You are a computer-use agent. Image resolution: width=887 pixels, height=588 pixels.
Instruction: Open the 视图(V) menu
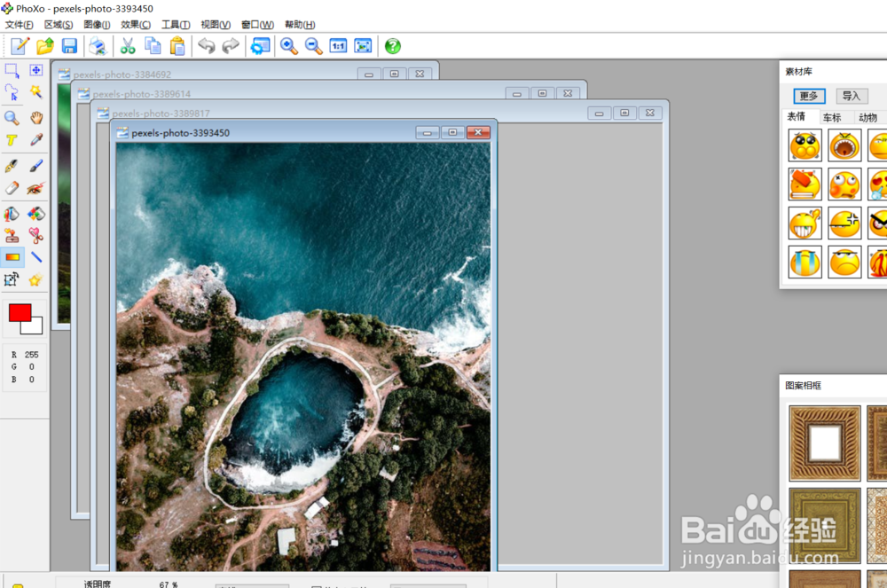[216, 24]
